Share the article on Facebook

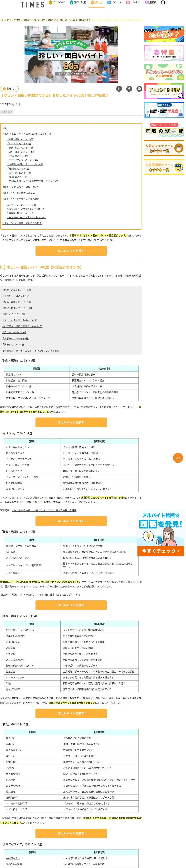[129, 89]
